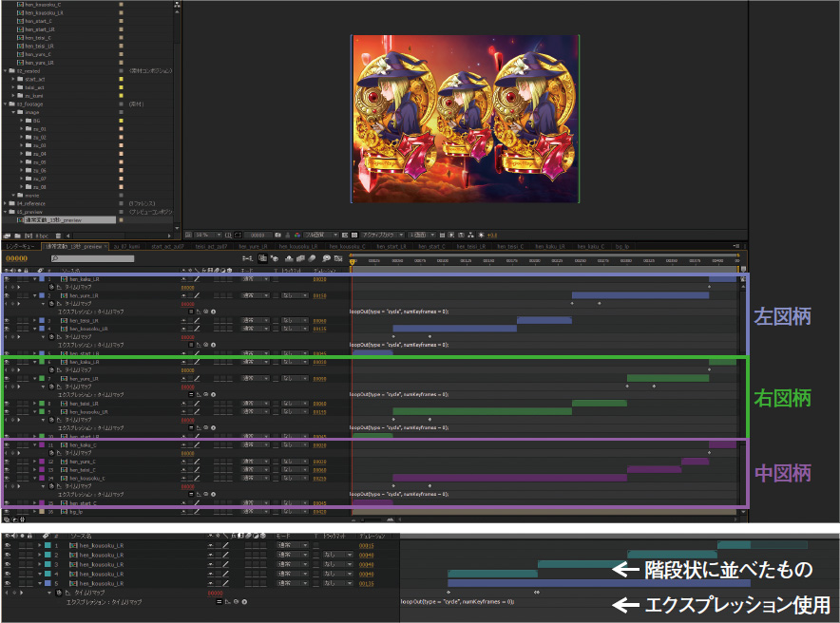
Task: Switch to the teisi_act_zu07 timeline tab
Action: (211, 247)
